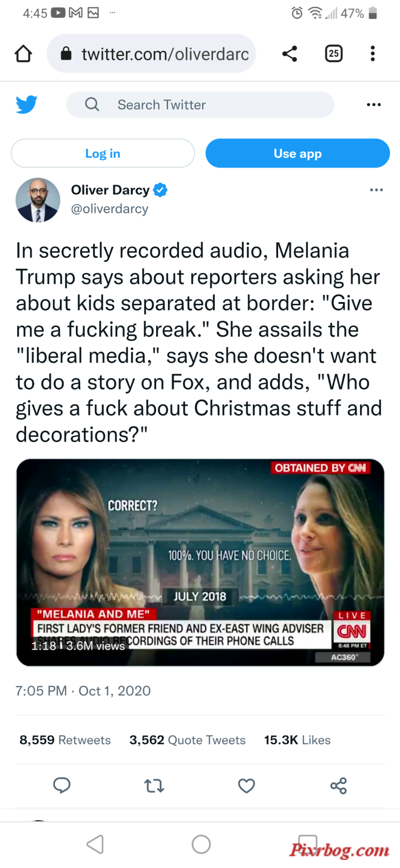This screenshot has height=868, width=400.
Task: Retweet using the retweet arrows icon
Action: (x=154, y=786)
